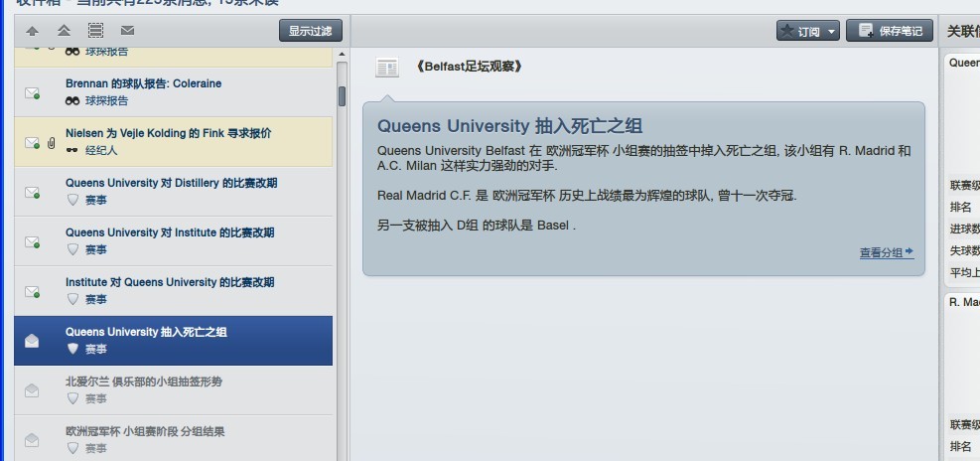980x461 pixels.
Task: Click the single up-arrow previous message icon
Action: point(33,31)
